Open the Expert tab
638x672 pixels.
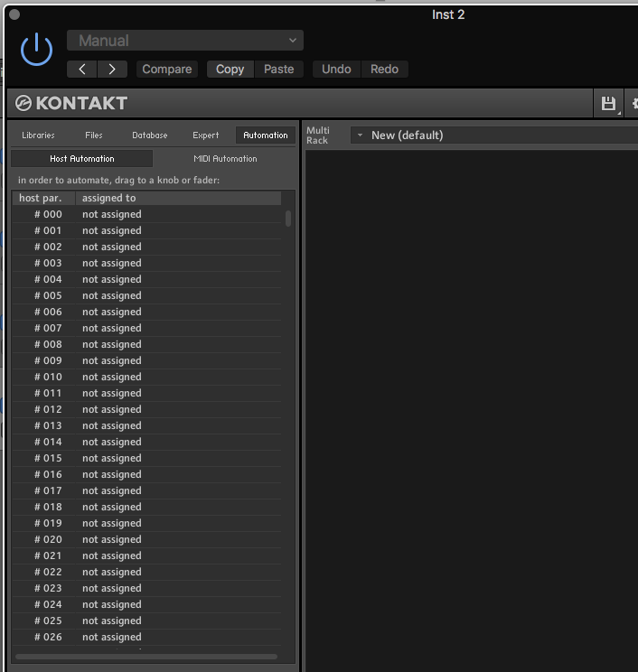click(x=206, y=135)
